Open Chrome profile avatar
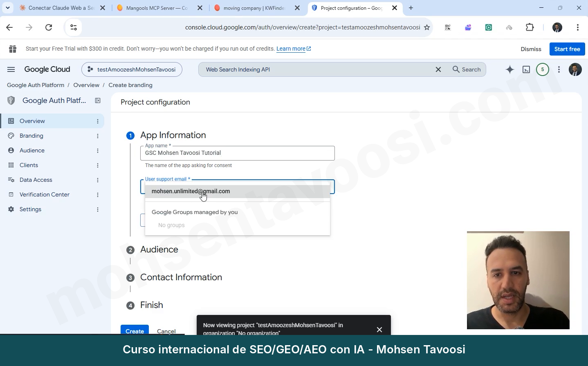The height and width of the screenshot is (366, 588). coord(557,27)
